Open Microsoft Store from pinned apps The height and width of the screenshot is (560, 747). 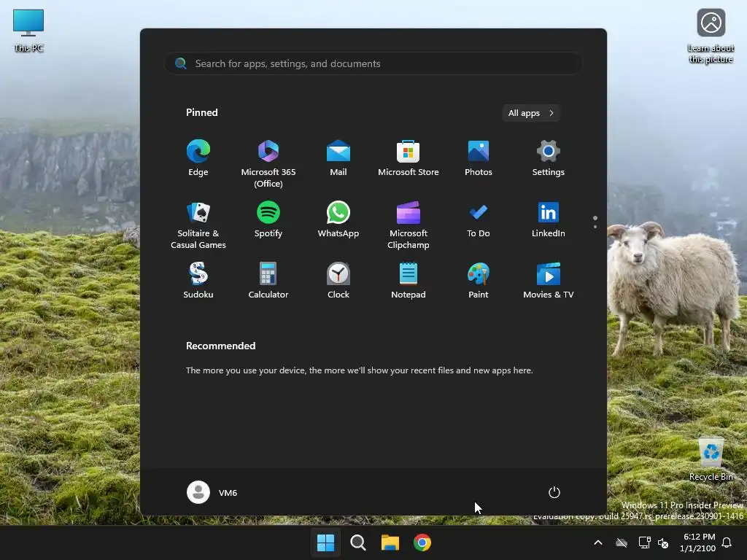pos(409,158)
